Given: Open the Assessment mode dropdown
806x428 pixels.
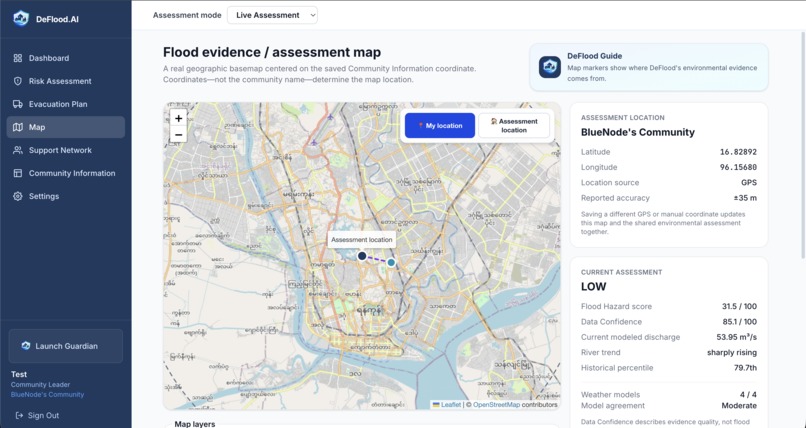Looking at the screenshot, I should click(272, 15).
